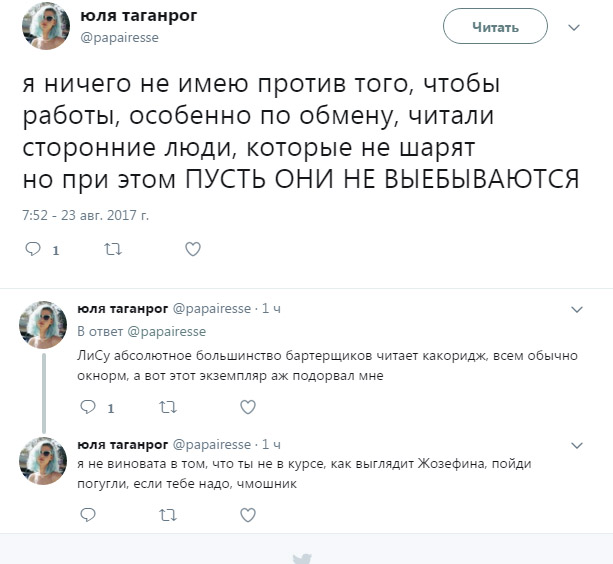Like the main tweet
The height and width of the screenshot is (564, 613).
(194, 250)
